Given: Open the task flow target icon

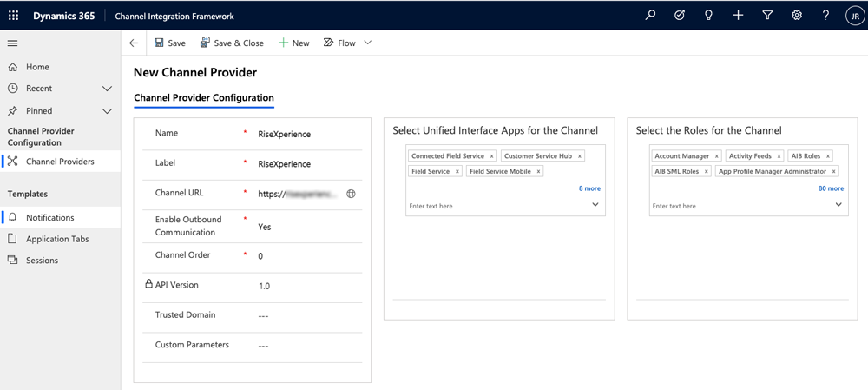Looking at the screenshot, I should pos(680,16).
